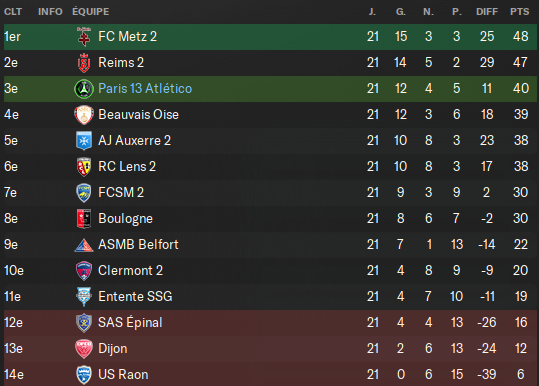Click the RC Lens 2 club crest
This screenshot has height=386, width=539.
tap(84, 167)
